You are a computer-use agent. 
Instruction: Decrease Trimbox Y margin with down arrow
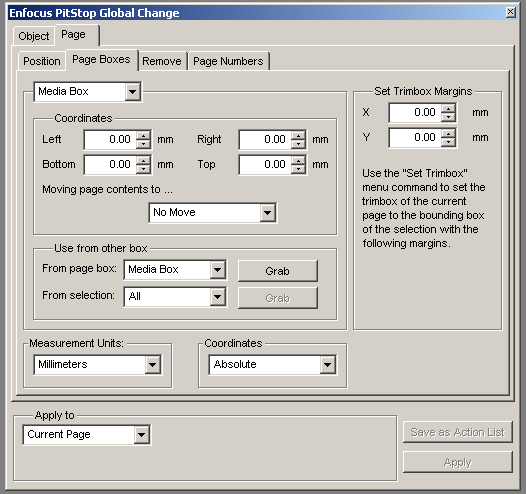tap(448, 143)
